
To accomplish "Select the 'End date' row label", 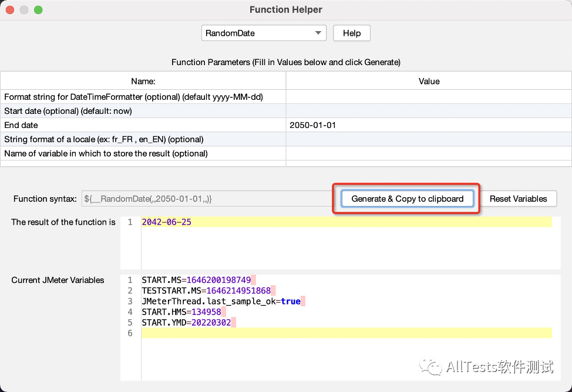I will coord(21,125).
